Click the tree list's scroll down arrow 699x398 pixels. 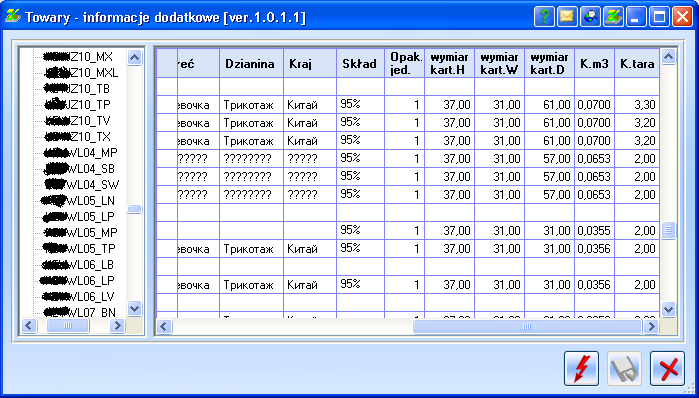pyautogui.click(x=135, y=308)
